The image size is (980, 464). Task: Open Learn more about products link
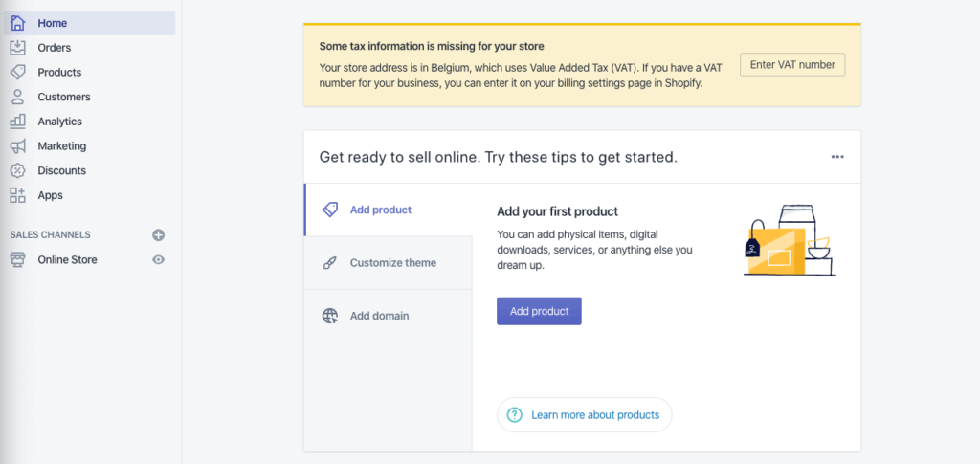[x=595, y=415]
